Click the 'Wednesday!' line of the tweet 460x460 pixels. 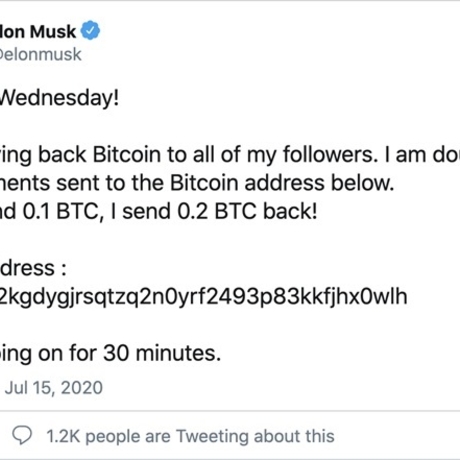(x=59, y=98)
